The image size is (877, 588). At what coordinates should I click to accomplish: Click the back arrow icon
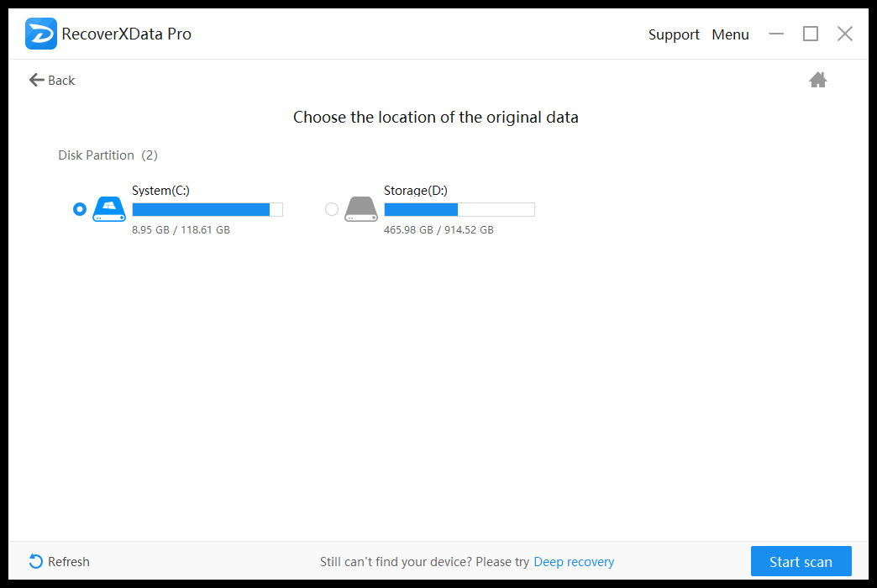[36, 80]
